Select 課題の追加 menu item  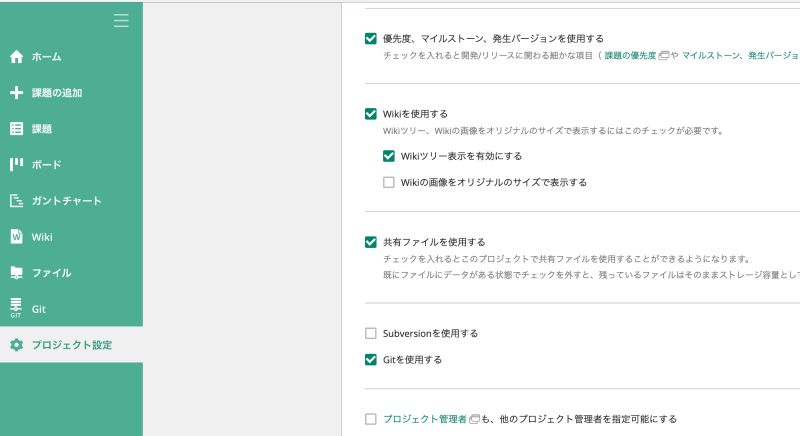tap(71, 93)
